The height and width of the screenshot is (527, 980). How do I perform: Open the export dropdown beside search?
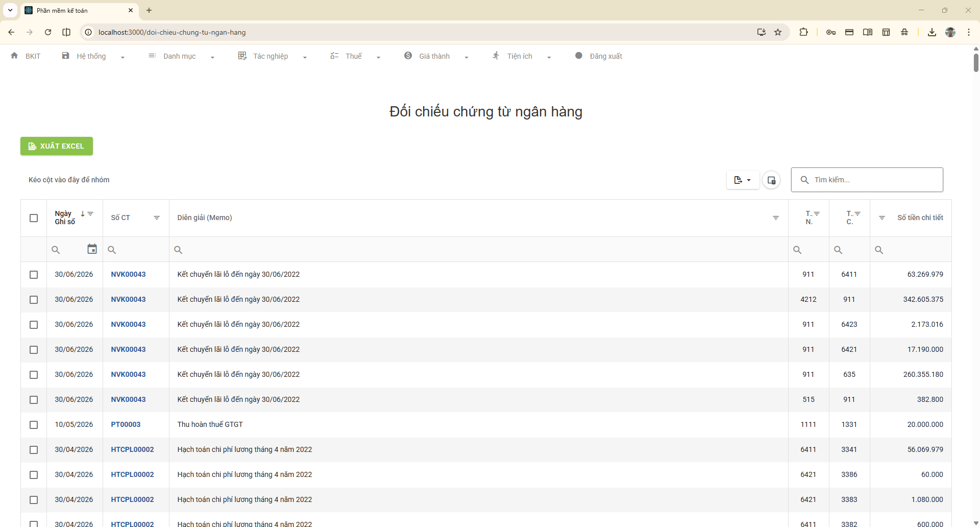[742, 180]
